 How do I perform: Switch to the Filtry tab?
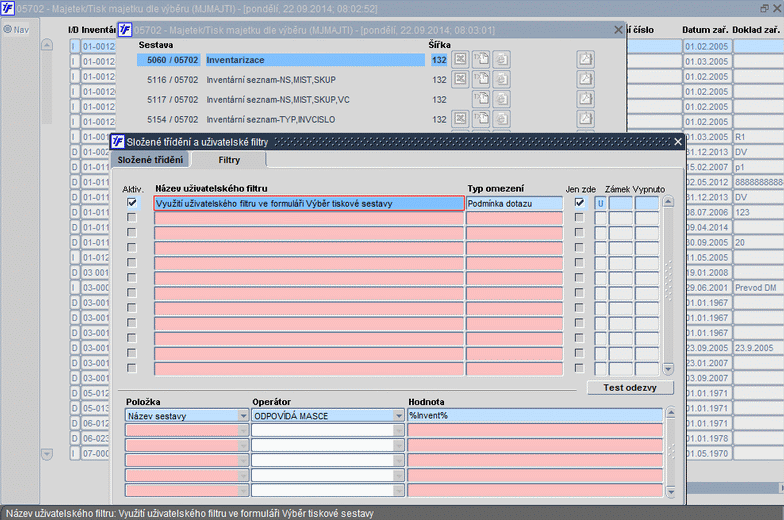229,160
